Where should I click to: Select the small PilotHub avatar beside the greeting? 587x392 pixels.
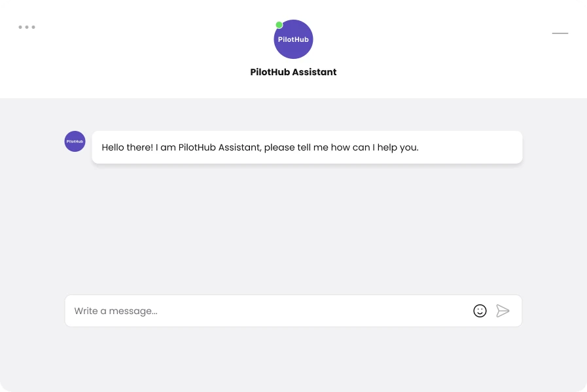pyautogui.click(x=75, y=141)
